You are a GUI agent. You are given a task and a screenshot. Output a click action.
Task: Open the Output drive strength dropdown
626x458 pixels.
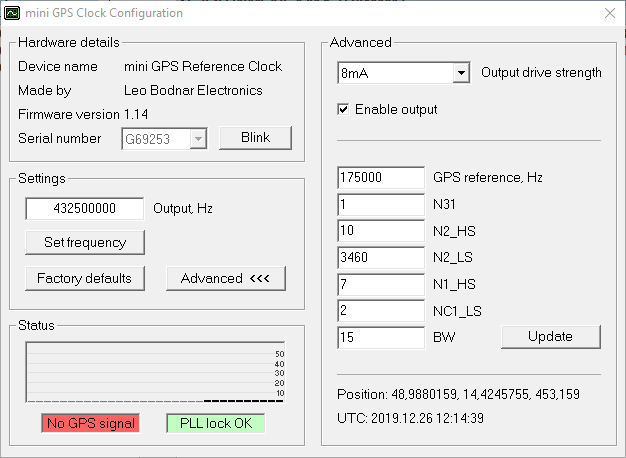(x=460, y=73)
